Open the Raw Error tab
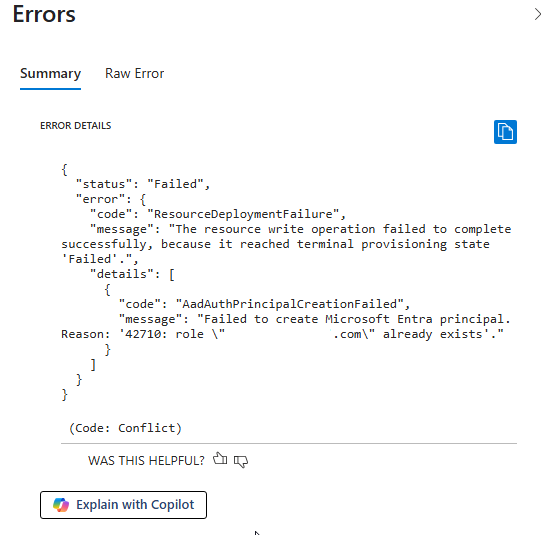The height and width of the screenshot is (535, 541). pos(134,73)
